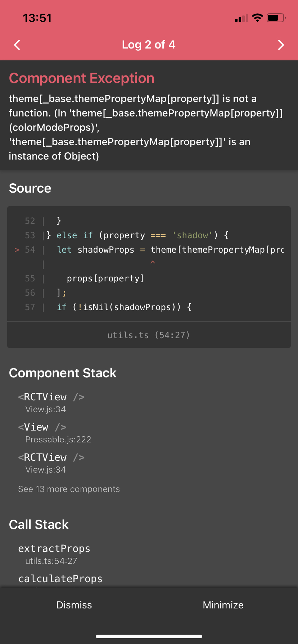This screenshot has width=298, height=644.
Task: Tap the cellular signal bars icon
Action: click(241, 18)
